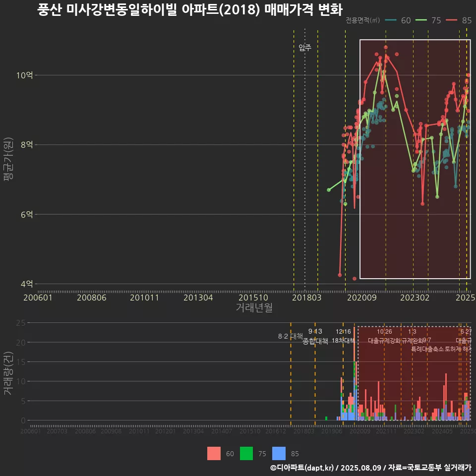Screen dimensions: 476x476
Task: Click 201011 on the price chart axis
Action: pos(144,297)
